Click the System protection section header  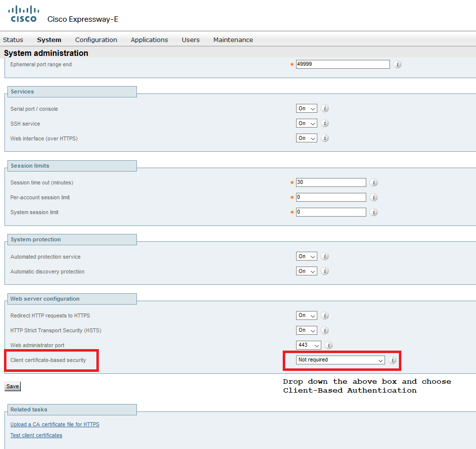coord(72,239)
